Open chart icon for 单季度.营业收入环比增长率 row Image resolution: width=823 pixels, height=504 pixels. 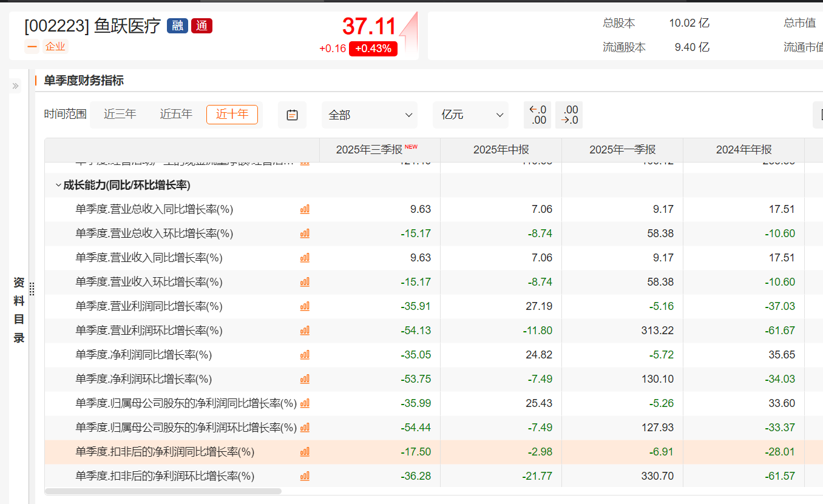click(x=305, y=282)
